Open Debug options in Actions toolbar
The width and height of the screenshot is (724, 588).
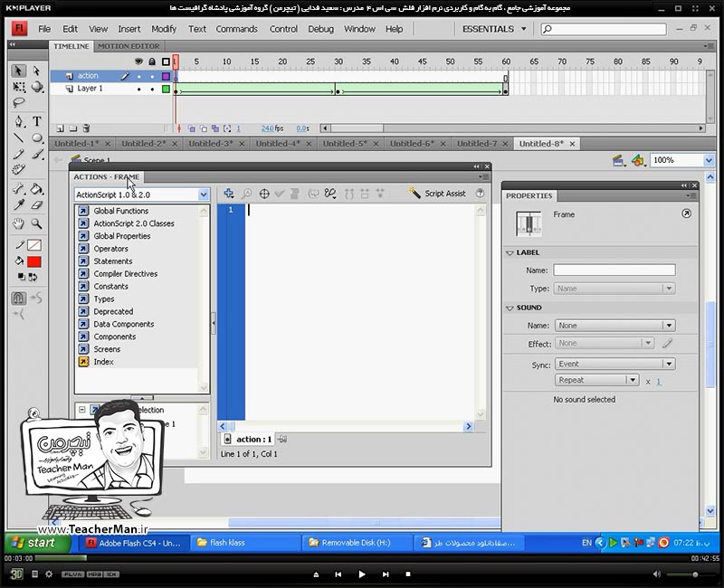pyautogui.click(x=329, y=194)
